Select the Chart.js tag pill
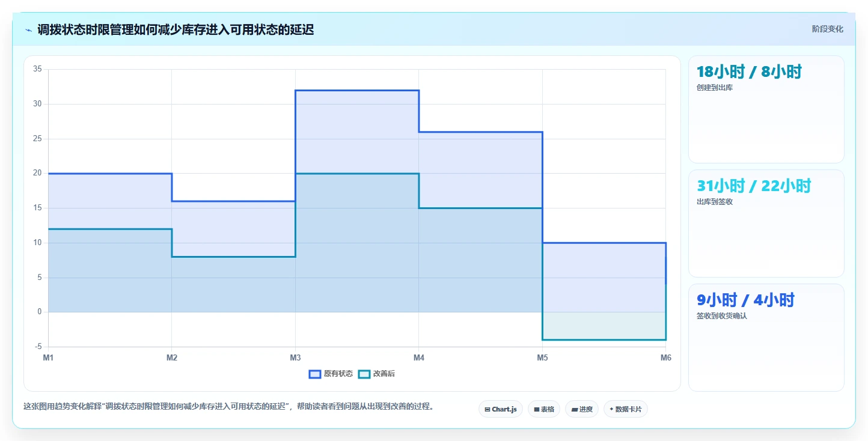The width and height of the screenshot is (868, 441). 501,409
